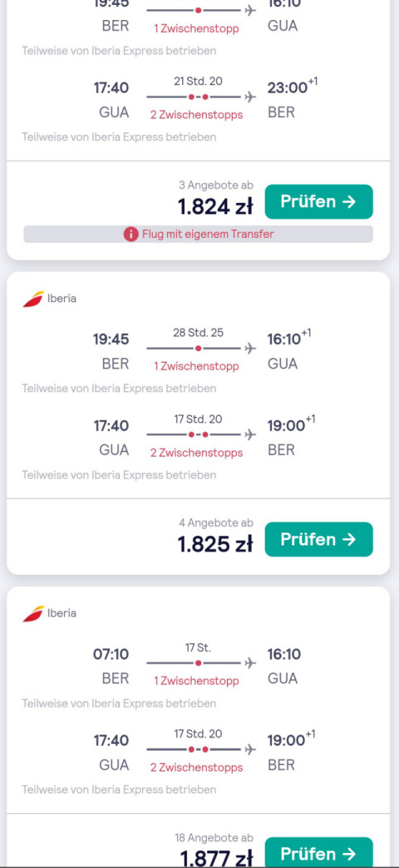Click airplane icon on the 17 St. flight line
Screen dimensions: 399x868
250,662
